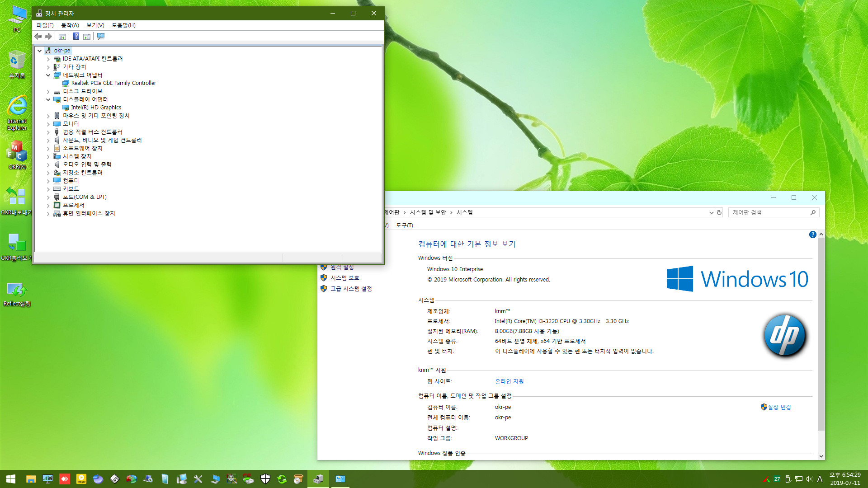Screen dimensions: 868x488
Task: Open the OKR(X) desktop icon
Action: point(17,155)
